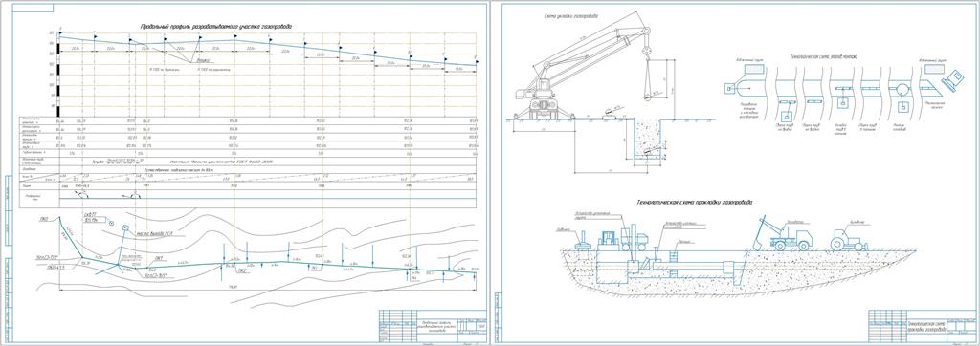Click the trench cross-section with pipe
This screenshot has height=346, width=980.
(x=644, y=142)
